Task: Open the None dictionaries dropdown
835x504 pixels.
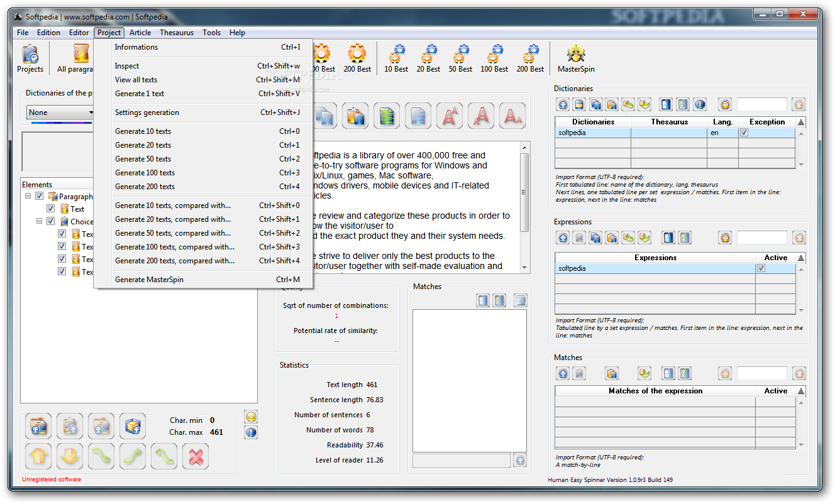Action: (x=61, y=112)
